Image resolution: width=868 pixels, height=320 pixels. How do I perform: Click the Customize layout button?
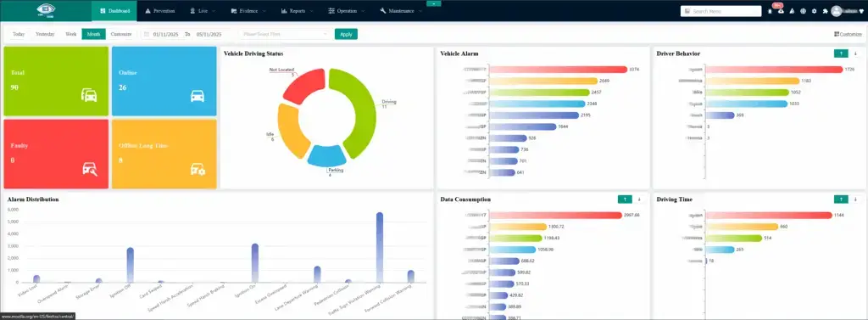pos(848,35)
